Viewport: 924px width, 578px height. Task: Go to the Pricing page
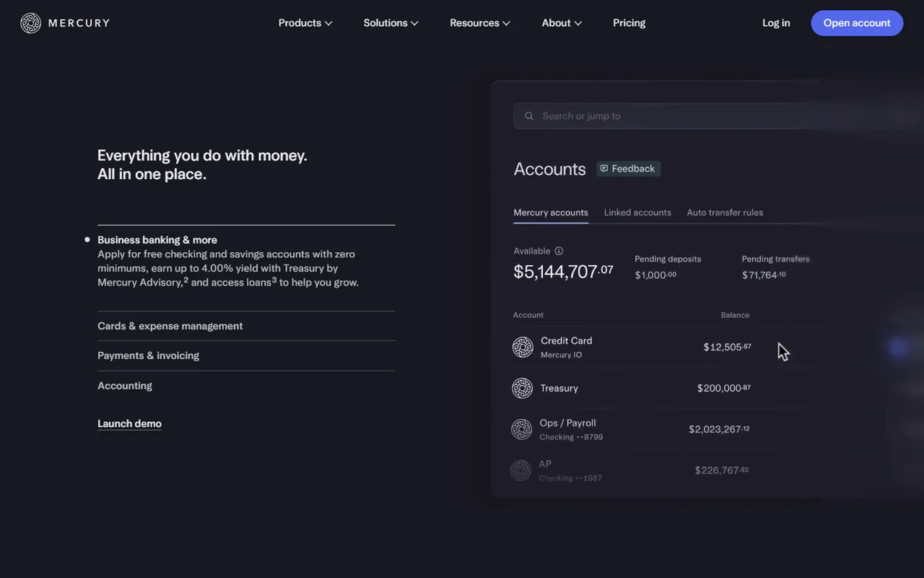(629, 23)
